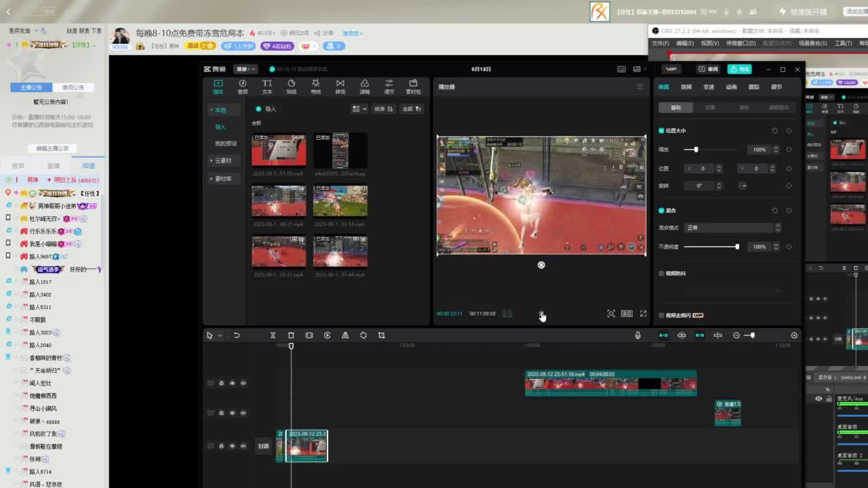Open the 滤镜 filters tab
Viewport: 868px width, 488px height.
[365, 86]
